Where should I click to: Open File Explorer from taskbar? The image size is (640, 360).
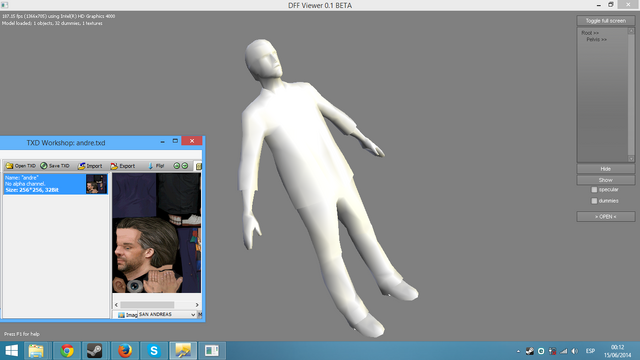click(36, 351)
